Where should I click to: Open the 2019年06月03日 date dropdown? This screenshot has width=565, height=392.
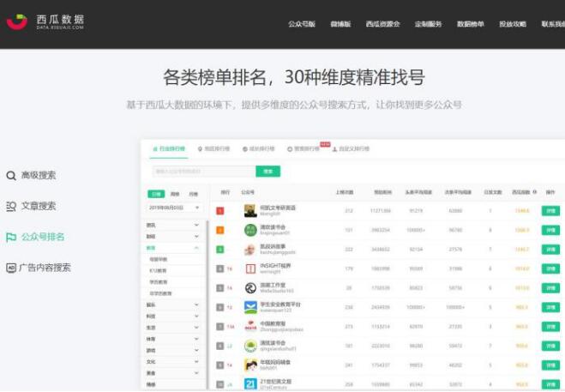pyautogui.click(x=174, y=208)
